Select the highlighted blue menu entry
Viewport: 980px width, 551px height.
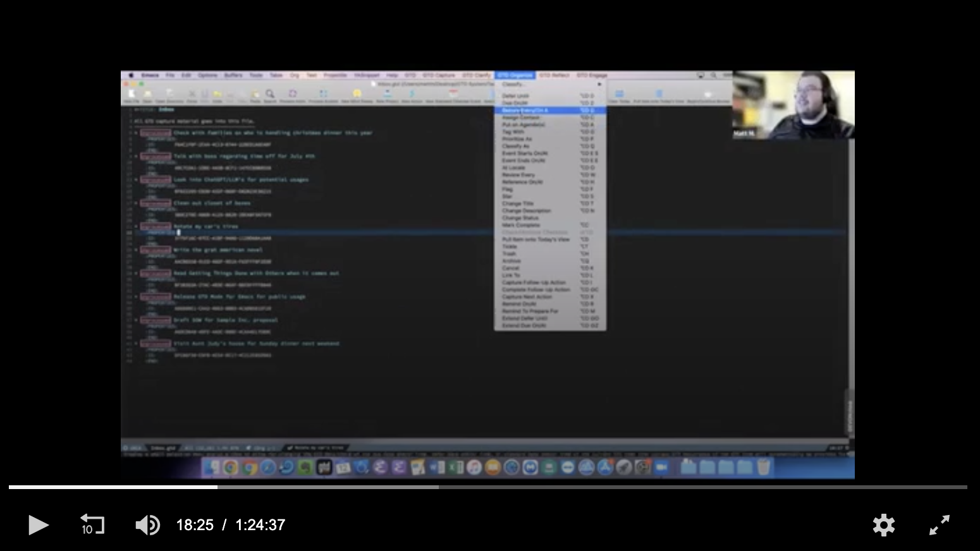point(549,111)
